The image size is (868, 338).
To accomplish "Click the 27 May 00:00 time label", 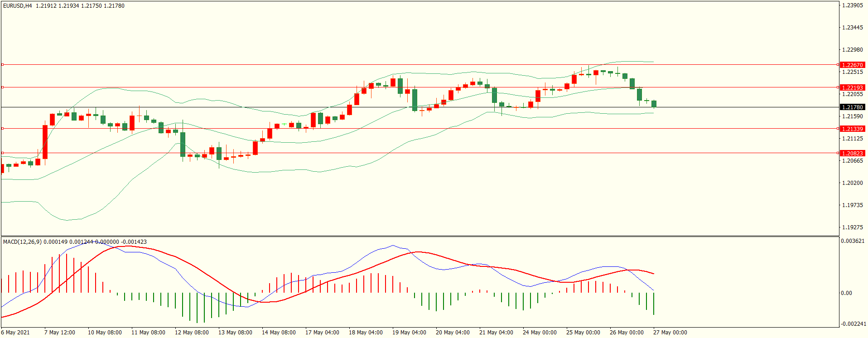I will 670,333.
